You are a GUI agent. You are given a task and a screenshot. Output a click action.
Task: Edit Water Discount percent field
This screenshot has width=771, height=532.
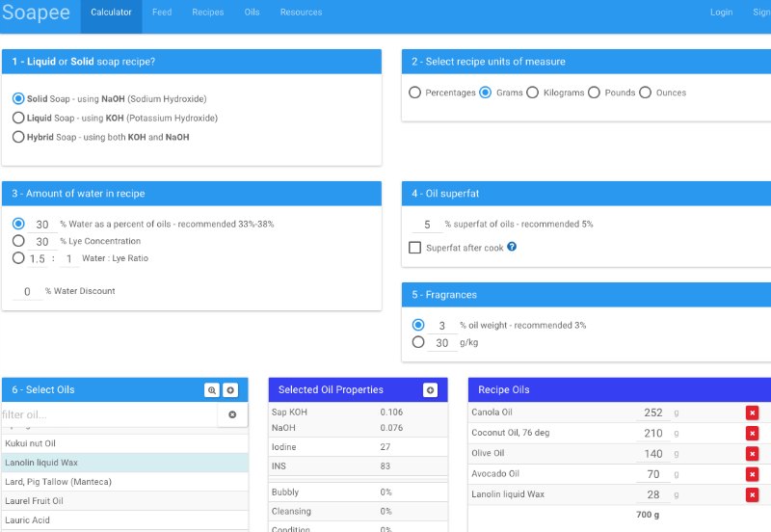[x=27, y=292]
